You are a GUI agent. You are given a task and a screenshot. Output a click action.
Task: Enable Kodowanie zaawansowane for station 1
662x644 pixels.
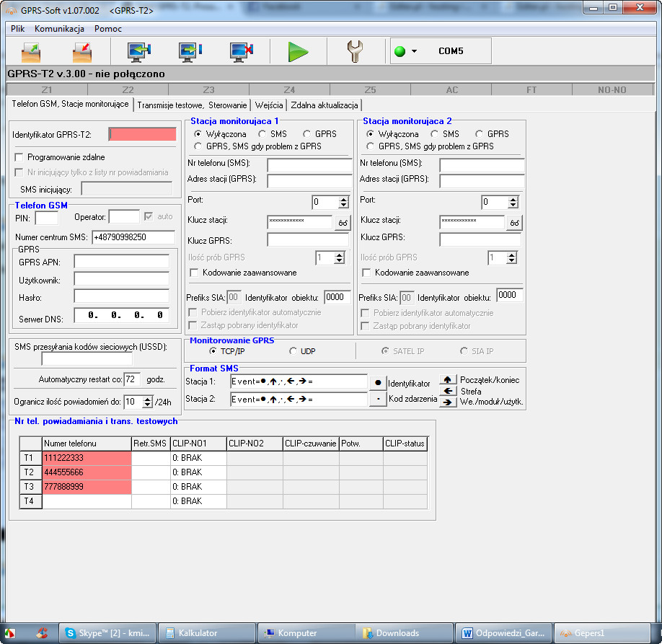pos(194,273)
